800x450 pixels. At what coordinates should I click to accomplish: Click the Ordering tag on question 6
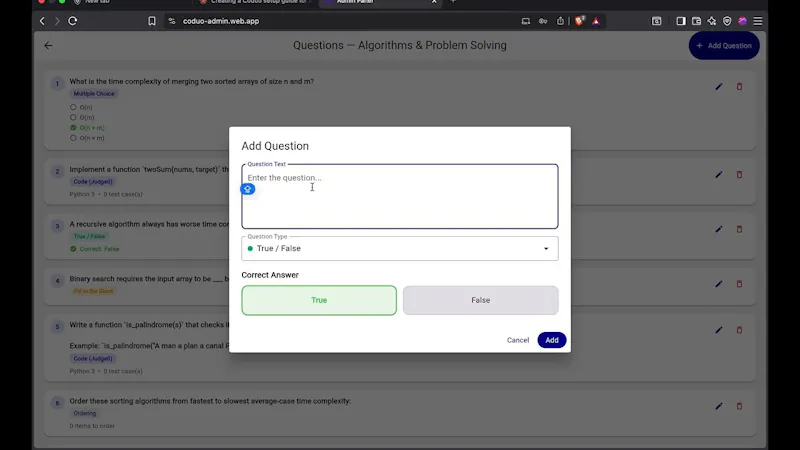tap(85, 413)
